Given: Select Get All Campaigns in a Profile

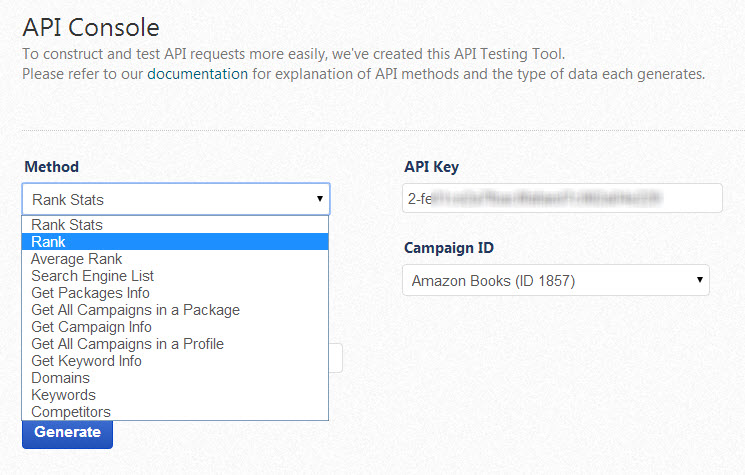Looking at the screenshot, I should point(127,344).
